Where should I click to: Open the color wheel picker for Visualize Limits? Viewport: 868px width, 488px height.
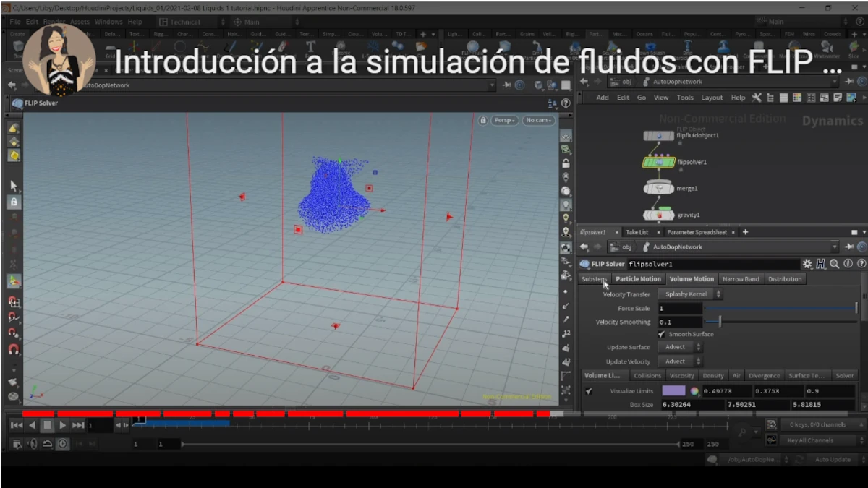pyautogui.click(x=694, y=391)
